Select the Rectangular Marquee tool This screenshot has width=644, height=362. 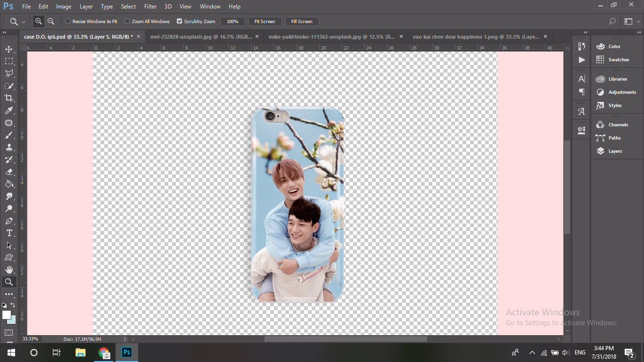click(x=9, y=61)
